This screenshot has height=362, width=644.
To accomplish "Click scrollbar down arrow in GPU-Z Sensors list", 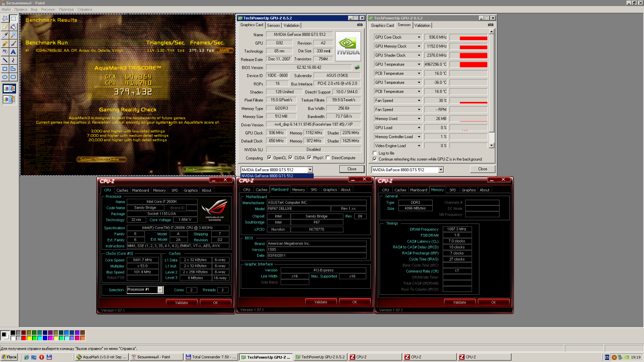I will (491, 145).
